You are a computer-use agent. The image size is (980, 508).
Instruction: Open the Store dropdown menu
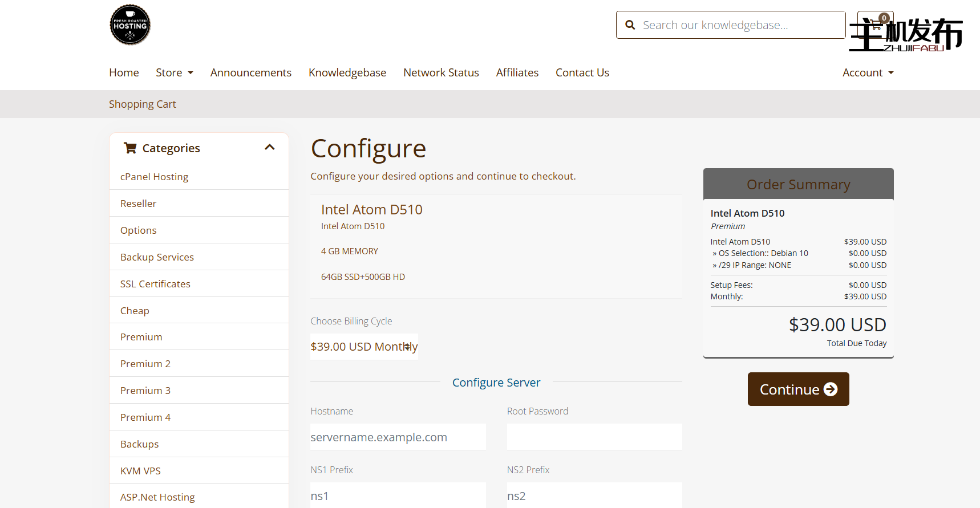(174, 72)
